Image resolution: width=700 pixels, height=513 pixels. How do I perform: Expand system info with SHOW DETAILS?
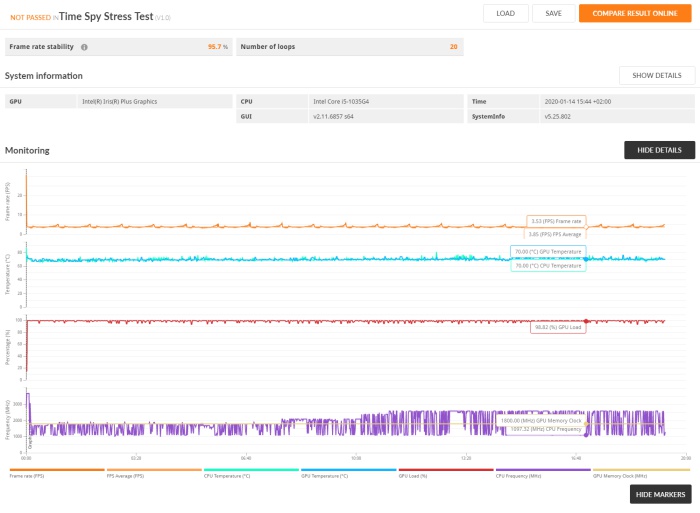(x=657, y=75)
